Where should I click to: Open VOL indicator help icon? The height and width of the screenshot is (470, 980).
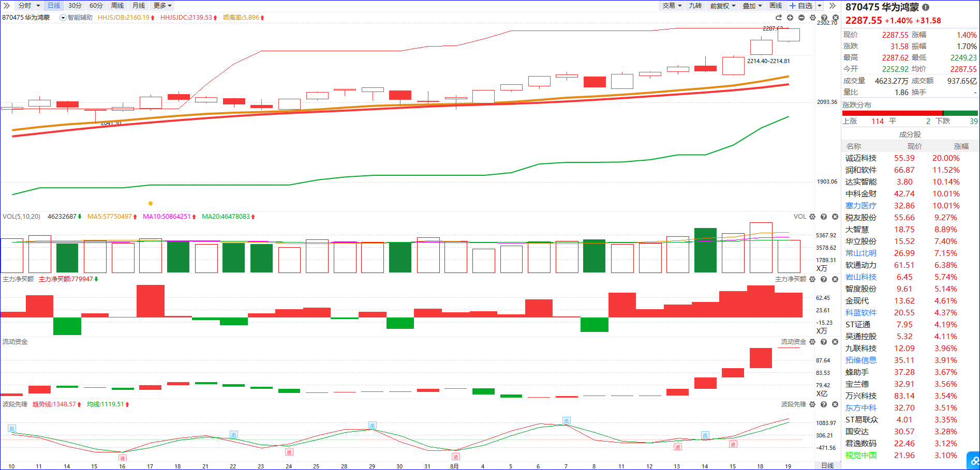(x=824, y=217)
